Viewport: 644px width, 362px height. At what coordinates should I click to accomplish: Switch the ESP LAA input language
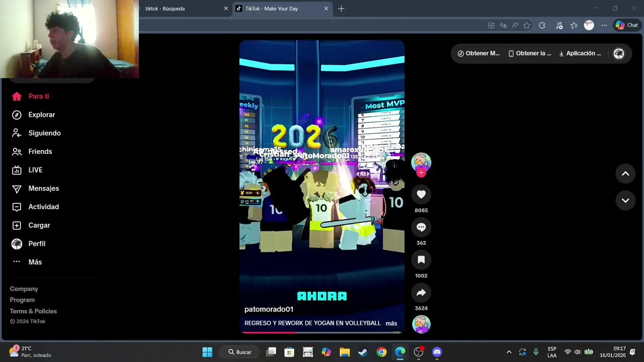coord(552,352)
